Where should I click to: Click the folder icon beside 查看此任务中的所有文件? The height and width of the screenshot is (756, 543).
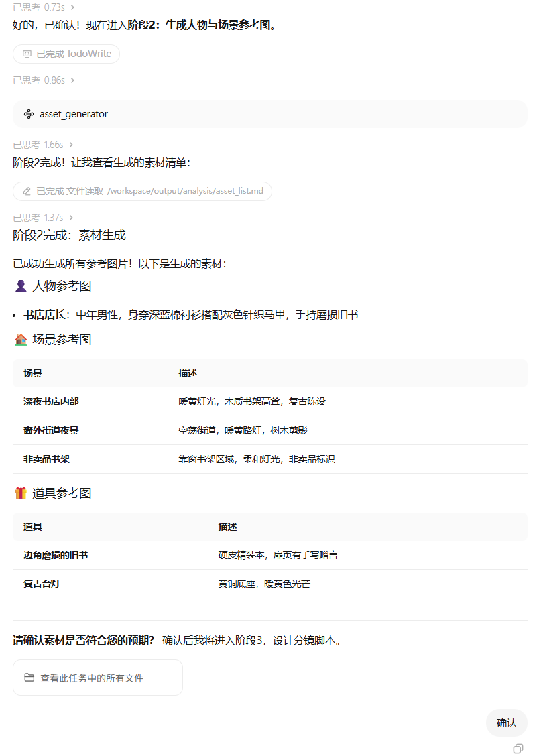(x=27, y=677)
